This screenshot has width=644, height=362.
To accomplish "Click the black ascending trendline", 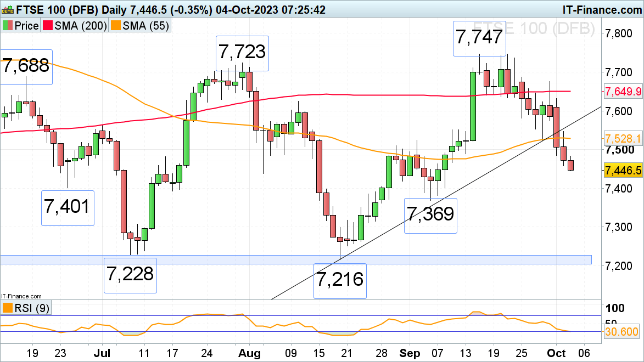I will 436,203.
